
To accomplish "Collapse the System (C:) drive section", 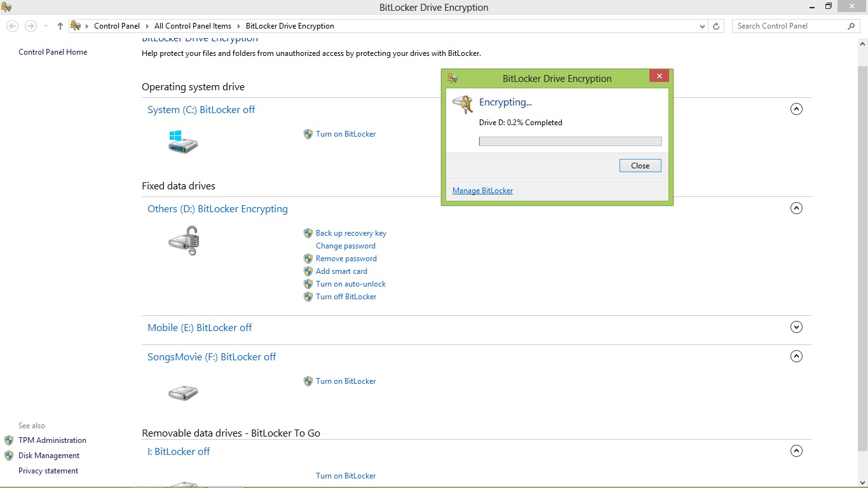I will point(796,109).
